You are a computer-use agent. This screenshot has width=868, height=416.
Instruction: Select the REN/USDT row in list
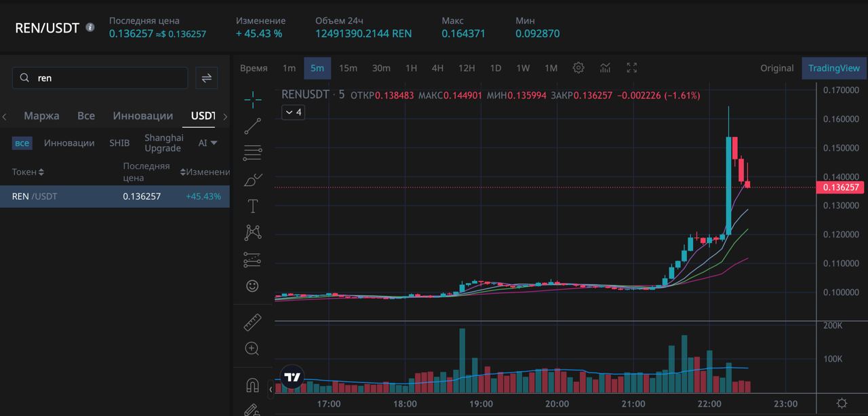pos(115,197)
